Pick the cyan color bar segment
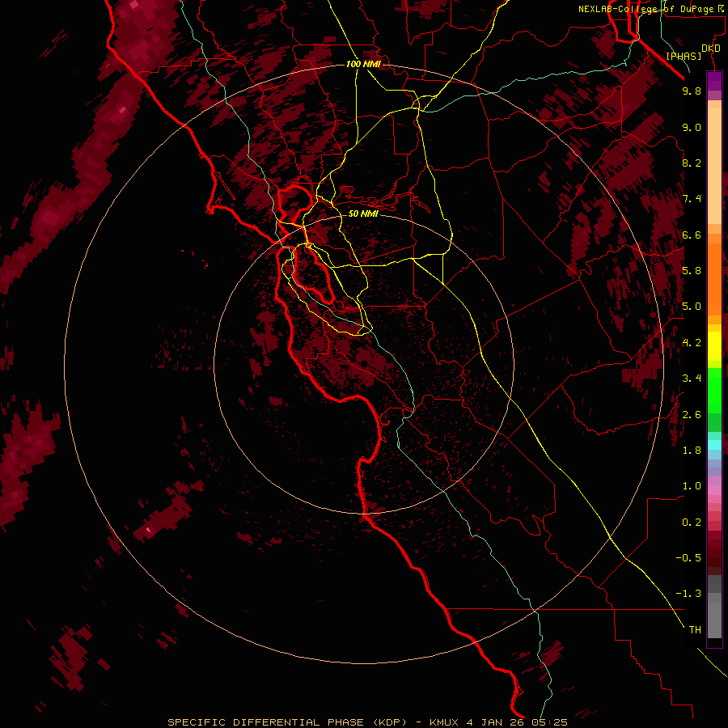Image resolution: width=728 pixels, height=728 pixels. coord(714,445)
